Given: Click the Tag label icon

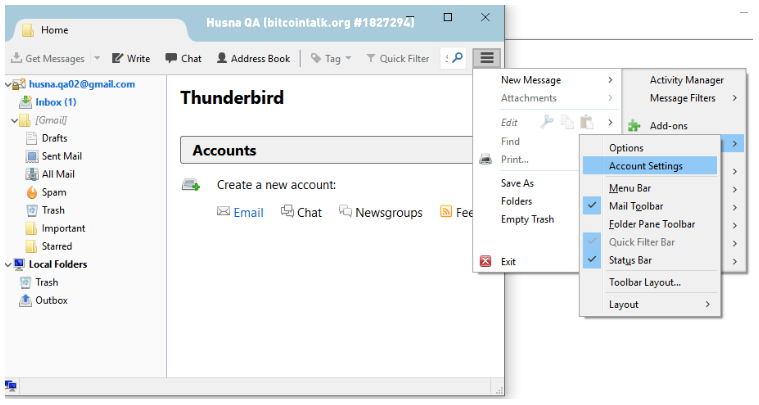Looking at the screenshot, I should click(316, 59).
